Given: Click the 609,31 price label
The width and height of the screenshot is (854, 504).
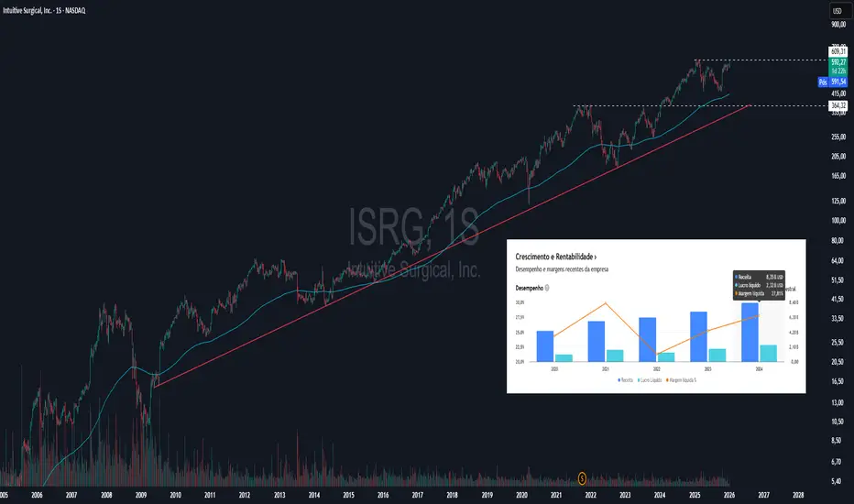Looking at the screenshot, I should pos(838,51).
